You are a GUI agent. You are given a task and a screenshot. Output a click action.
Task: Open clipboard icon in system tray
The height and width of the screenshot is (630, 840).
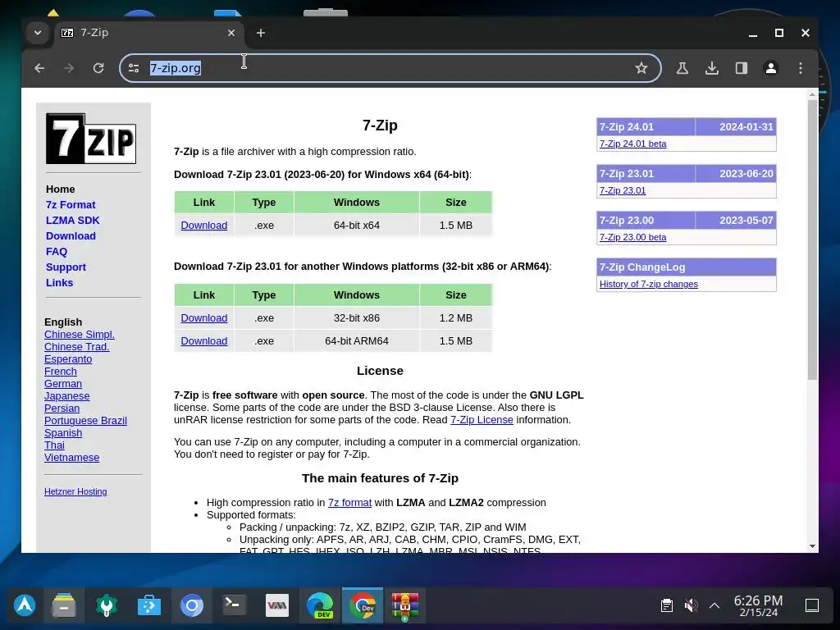(x=667, y=605)
